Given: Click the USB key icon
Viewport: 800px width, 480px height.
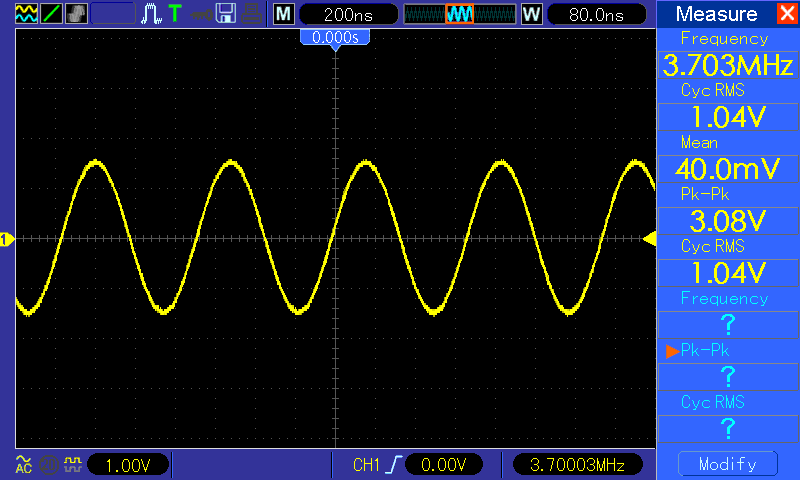Looking at the screenshot, I should (x=200, y=14).
